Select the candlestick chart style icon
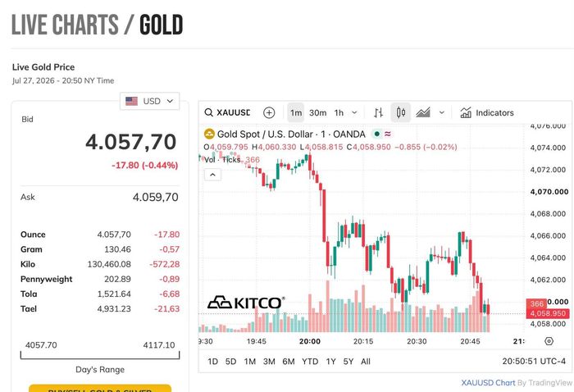 point(401,112)
